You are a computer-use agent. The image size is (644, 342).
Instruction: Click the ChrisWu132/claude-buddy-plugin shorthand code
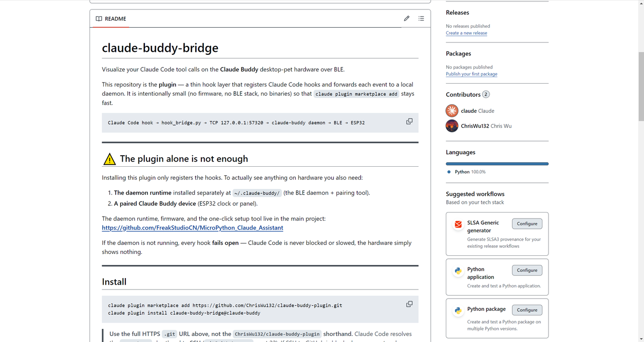coord(277,334)
